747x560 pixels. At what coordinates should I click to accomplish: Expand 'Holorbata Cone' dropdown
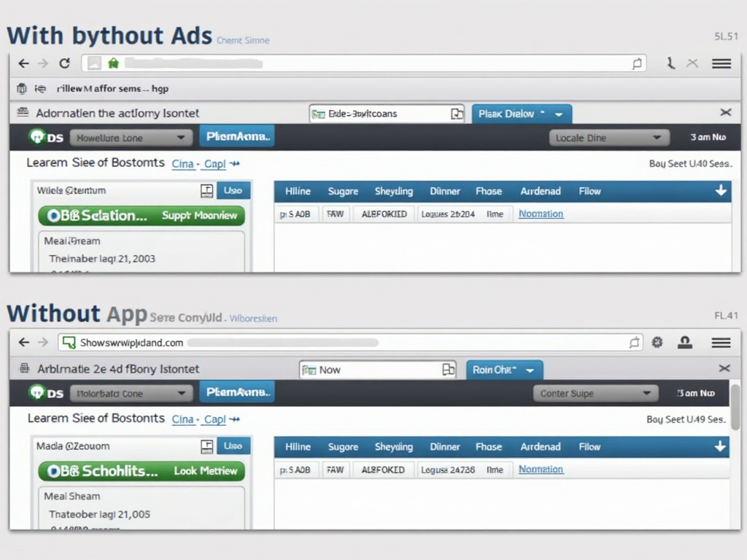click(x=131, y=394)
